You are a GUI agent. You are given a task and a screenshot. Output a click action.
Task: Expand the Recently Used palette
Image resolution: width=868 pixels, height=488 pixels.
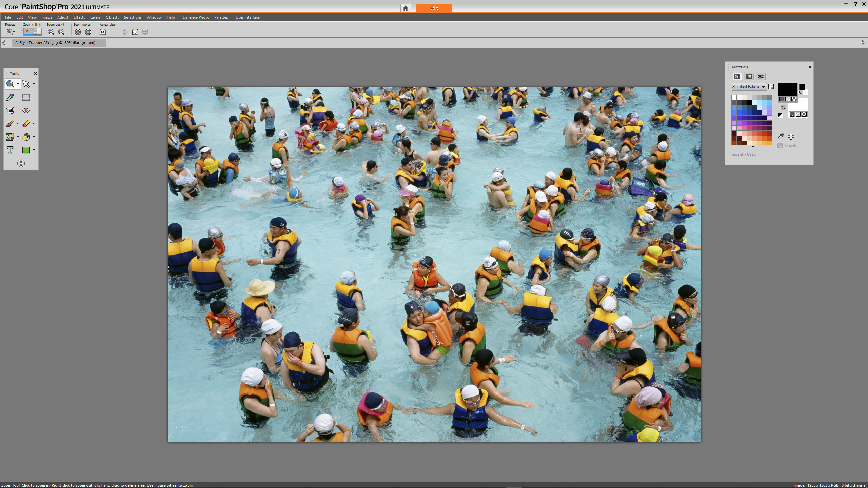pyautogui.click(x=744, y=154)
